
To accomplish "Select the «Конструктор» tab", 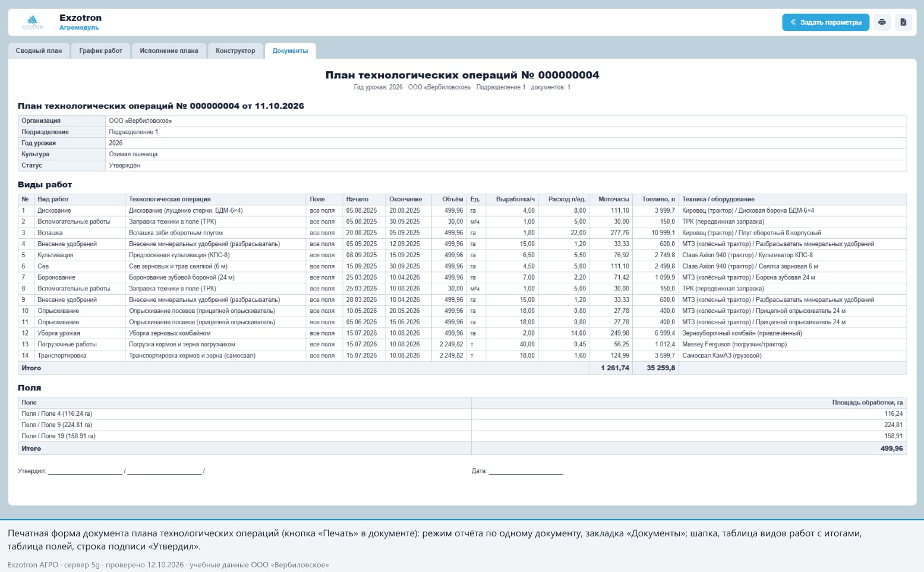I will (235, 51).
